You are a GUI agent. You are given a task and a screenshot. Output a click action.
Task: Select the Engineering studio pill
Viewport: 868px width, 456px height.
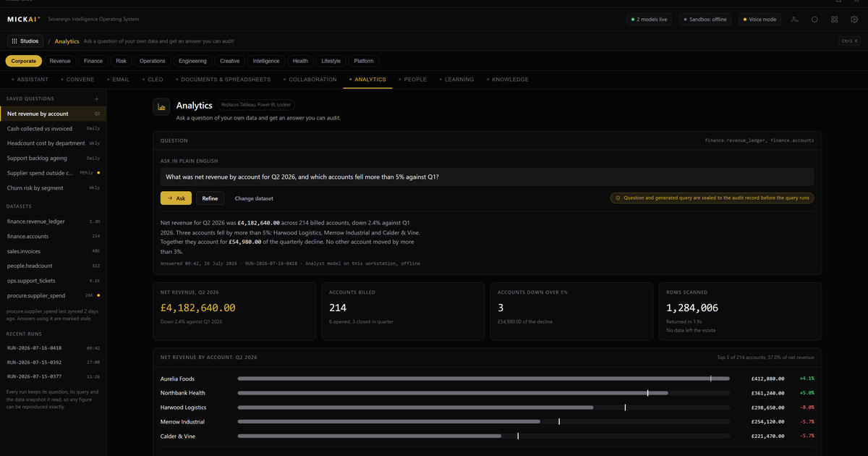click(192, 61)
